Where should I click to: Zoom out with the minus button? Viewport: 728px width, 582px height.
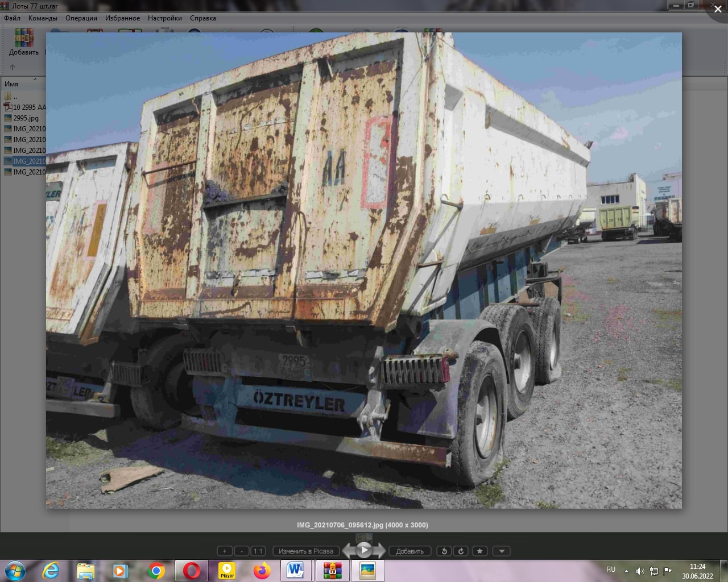coord(242,551)
